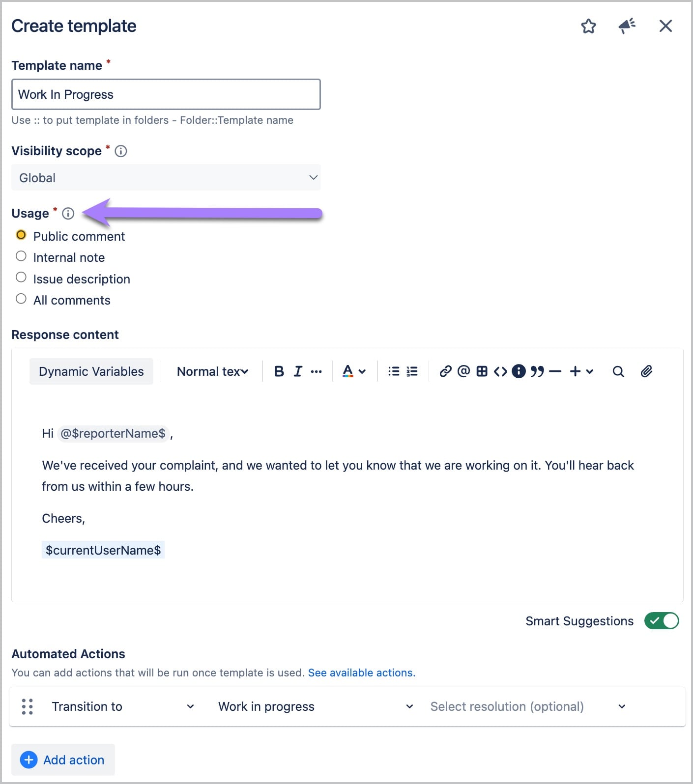
Task: Insert code snippet icon
Action: [x=500, y=371]
